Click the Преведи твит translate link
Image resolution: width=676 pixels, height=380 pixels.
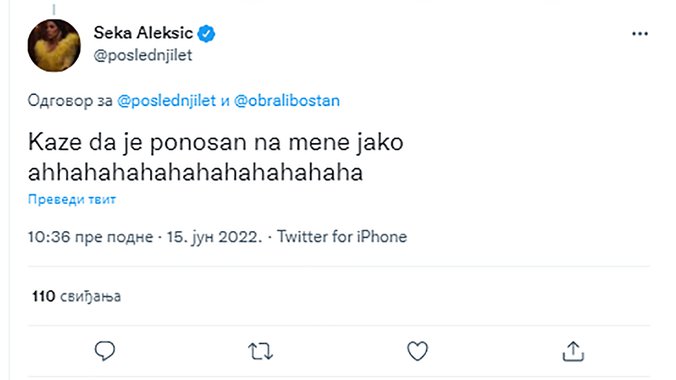pyautogui.click(x=72, y=199)
